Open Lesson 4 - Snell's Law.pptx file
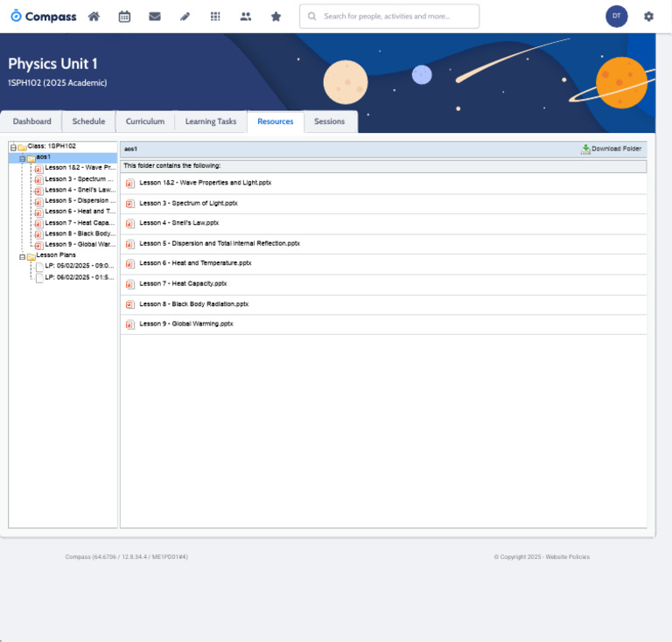The height and width of the screenshot is (642, 672). pyautogui.click(x=179, y=223)
